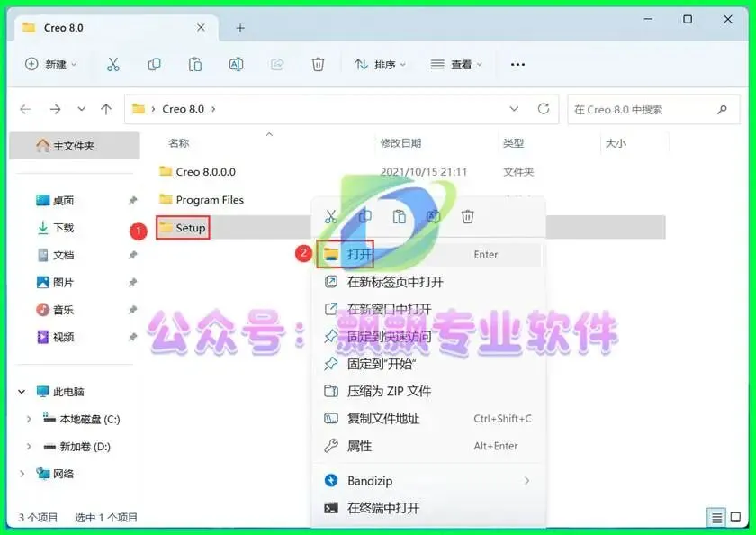Add a new tab with plus button
Screen dimensions: 756x535
click(240, 28)
